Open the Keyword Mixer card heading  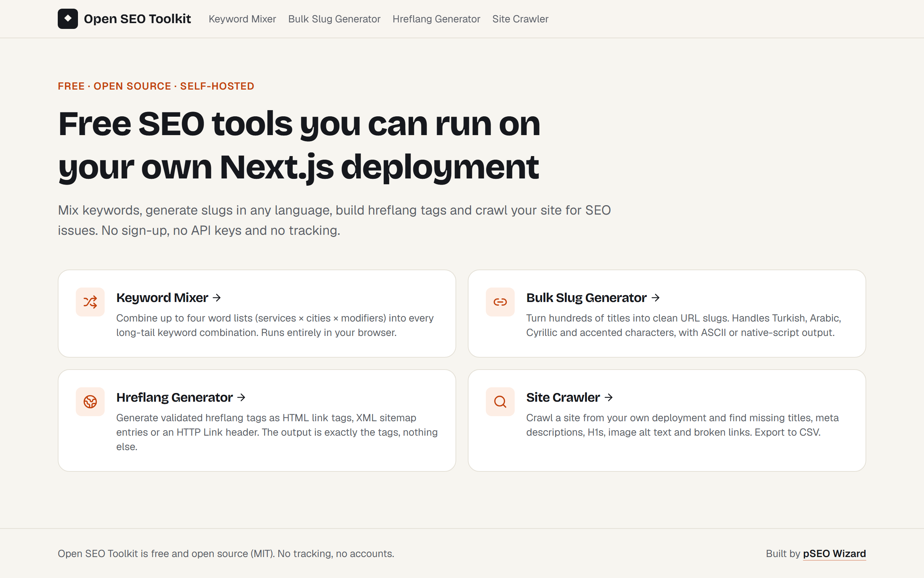click(x=162, y=298)
